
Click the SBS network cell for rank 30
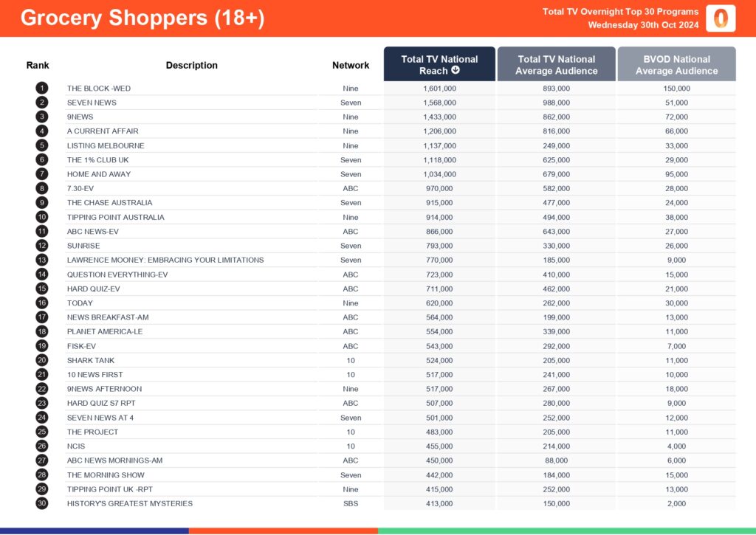351,503
